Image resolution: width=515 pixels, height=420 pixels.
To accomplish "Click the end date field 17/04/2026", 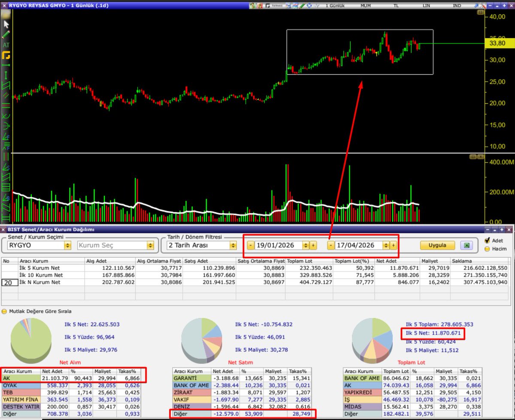I will tap(359, 245).
